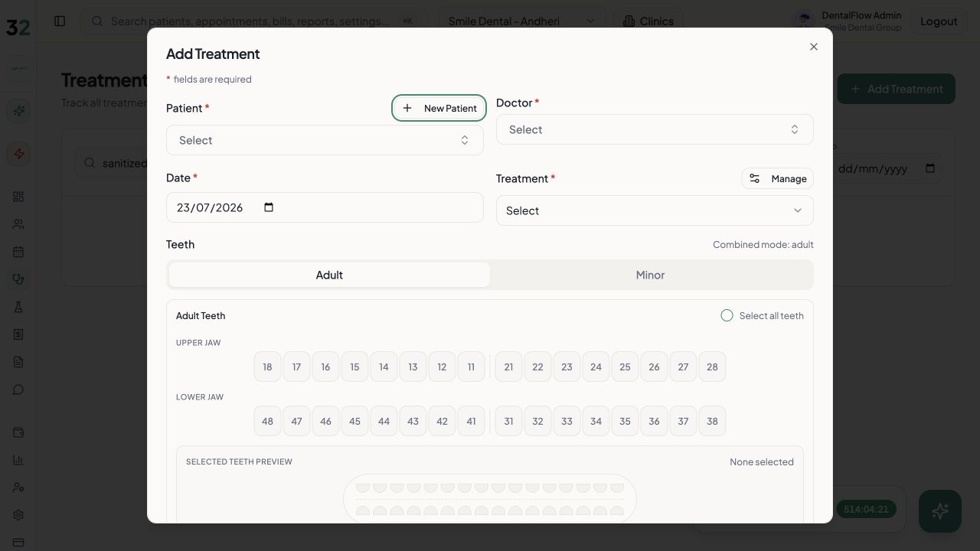Open the date picker calendar icon
Image resolution: width=980 pixels, height=551 pixels.
coord(269,207)
